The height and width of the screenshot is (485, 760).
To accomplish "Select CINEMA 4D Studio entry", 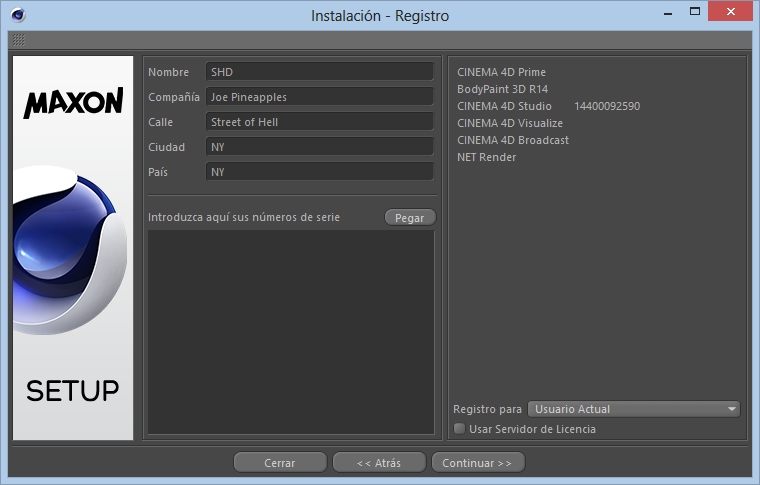I will point(504,106).
